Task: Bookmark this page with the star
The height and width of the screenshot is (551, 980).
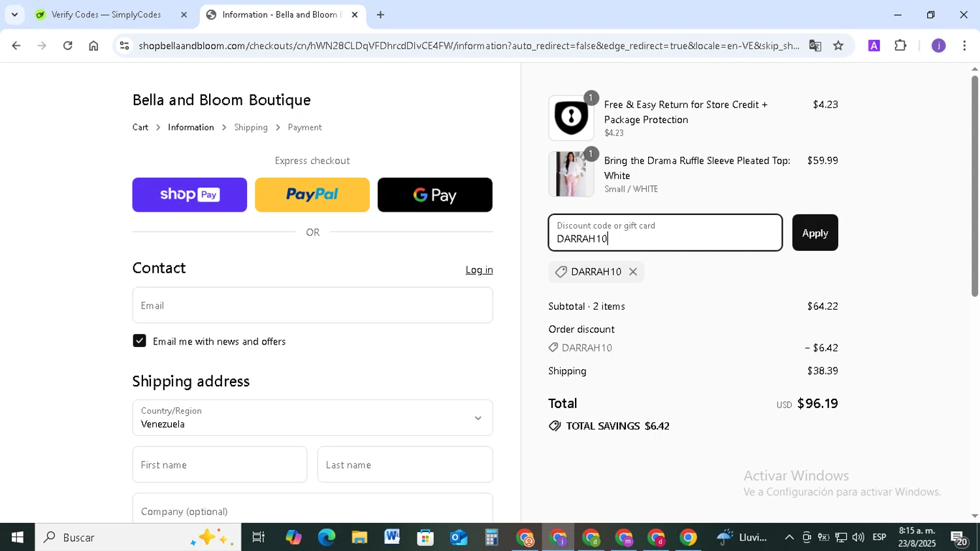Action: click(838, 46)
